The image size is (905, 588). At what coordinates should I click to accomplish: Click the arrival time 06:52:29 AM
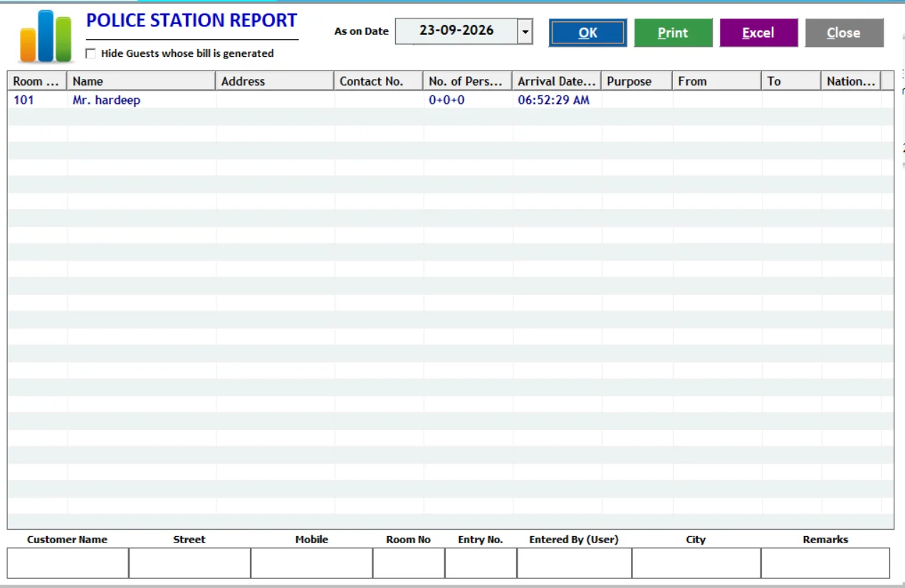pos(554,100)
